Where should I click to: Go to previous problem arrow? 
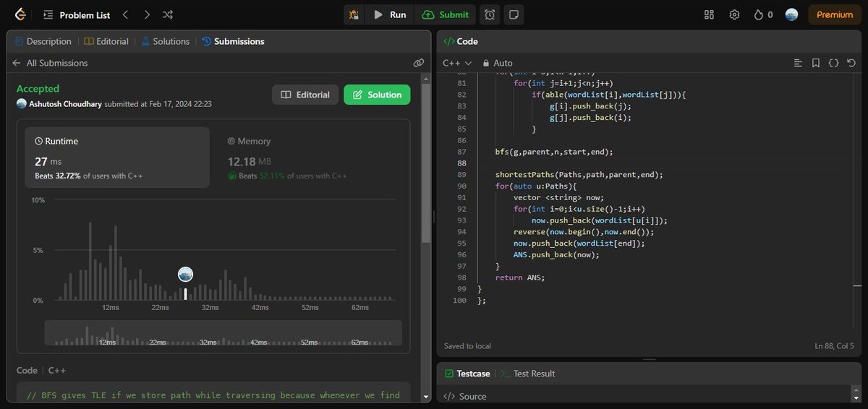tap(125, 14)
